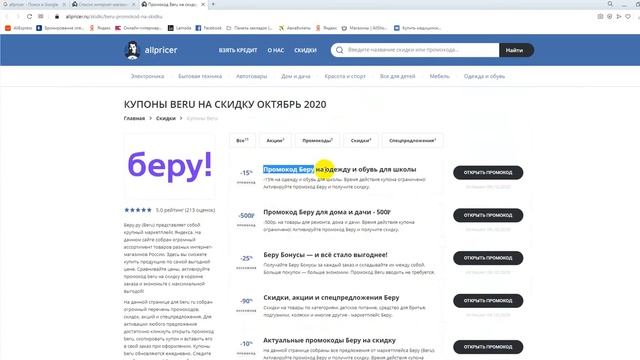Click the Беру! store logo image
Image resolution: width=640 pixels, height=360 pixels.
coord(169,166)
